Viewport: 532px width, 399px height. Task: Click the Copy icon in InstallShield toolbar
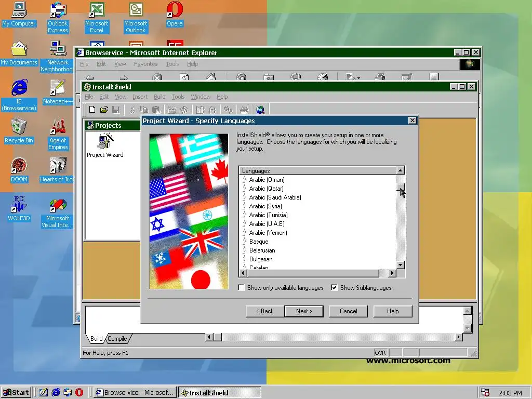tap(144, 110)
